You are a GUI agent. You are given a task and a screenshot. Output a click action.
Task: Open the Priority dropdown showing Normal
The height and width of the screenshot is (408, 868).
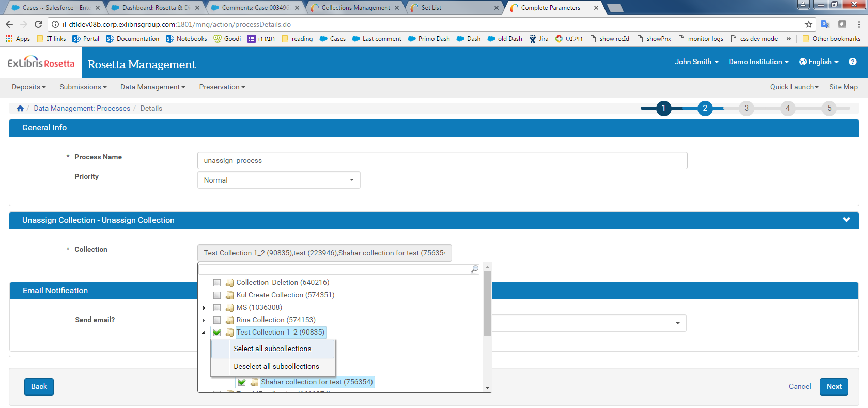(278, 180)
